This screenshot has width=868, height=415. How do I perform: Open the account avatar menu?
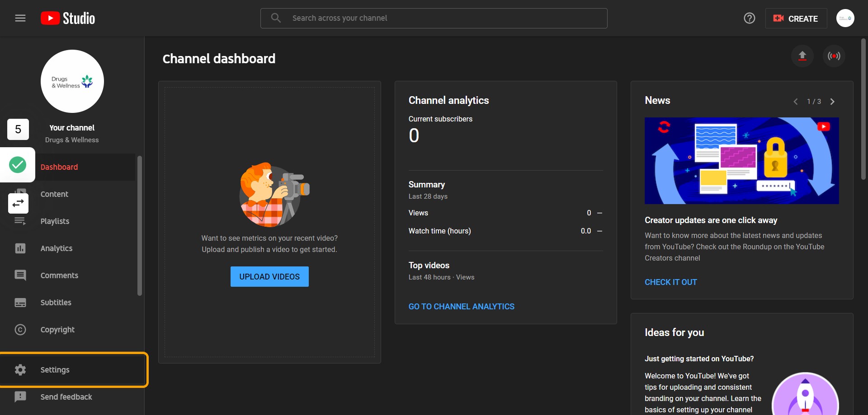(x=845, y=18)
